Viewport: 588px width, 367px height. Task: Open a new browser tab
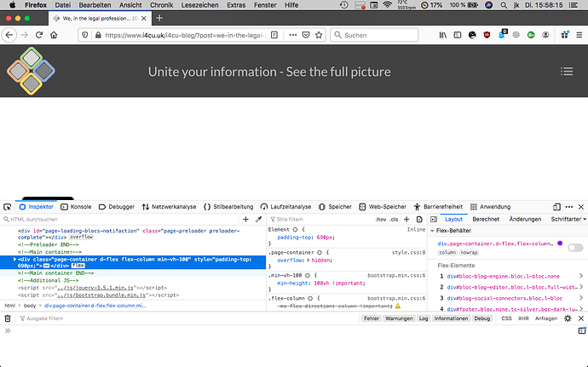coord(159,18)
